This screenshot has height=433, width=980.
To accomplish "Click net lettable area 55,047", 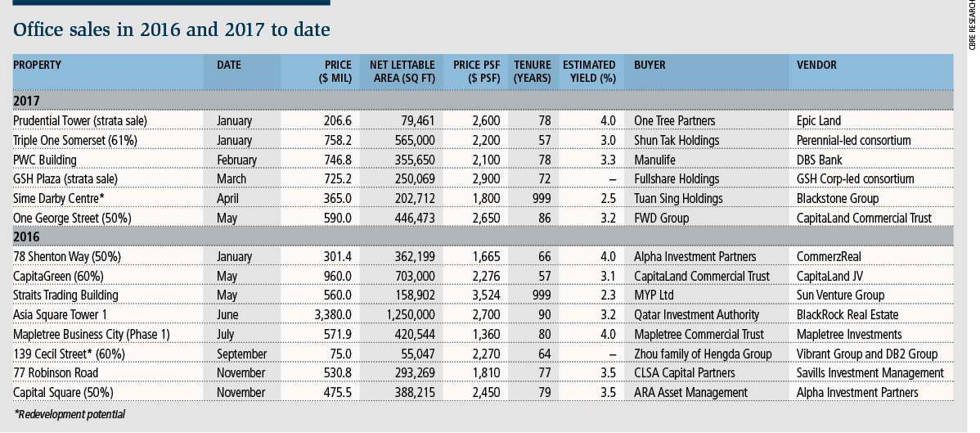I will (x=417, y=354).
